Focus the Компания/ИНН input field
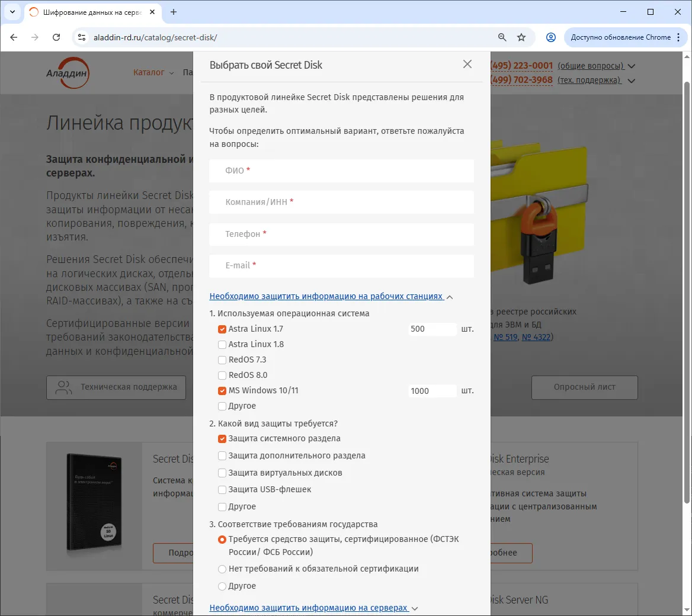 coord(342,202)
